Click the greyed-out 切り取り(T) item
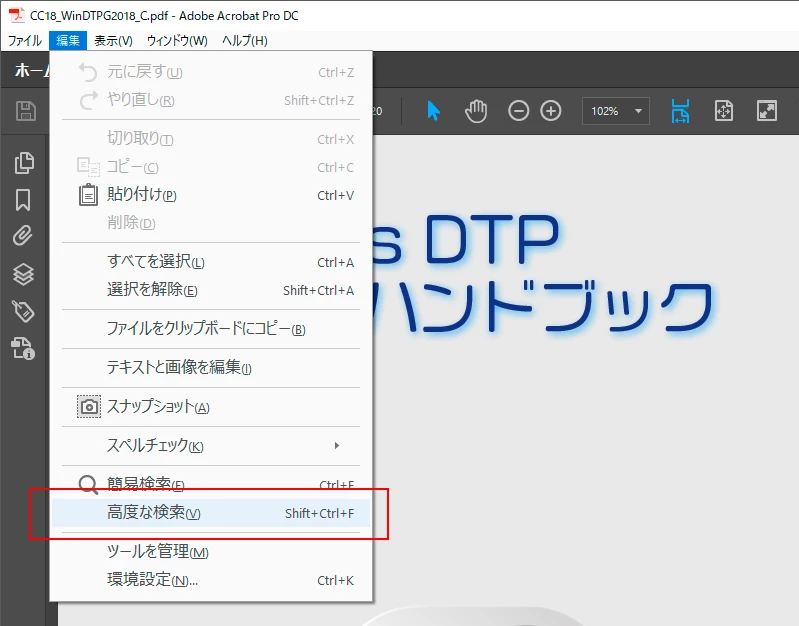The image size is (799, 626). pos(211,139)
